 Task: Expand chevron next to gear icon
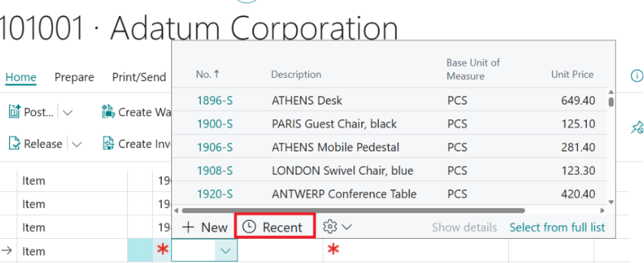(x=347, y=227)
